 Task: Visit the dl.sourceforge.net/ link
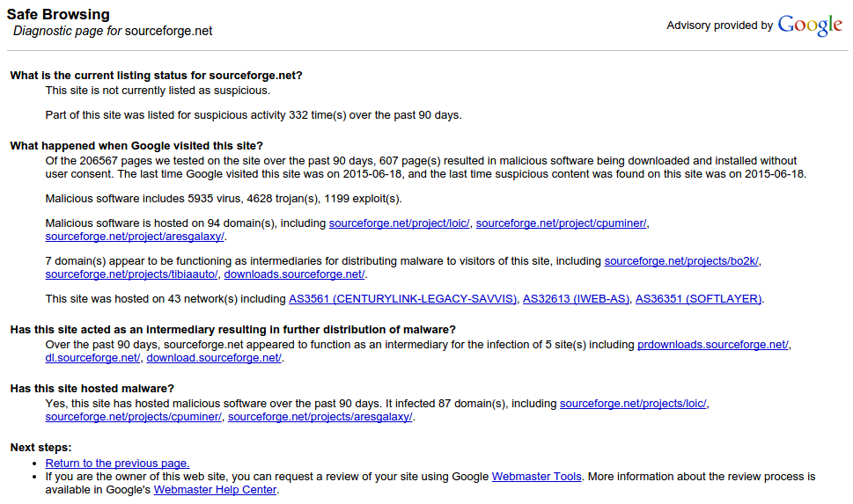pos(92,358)
